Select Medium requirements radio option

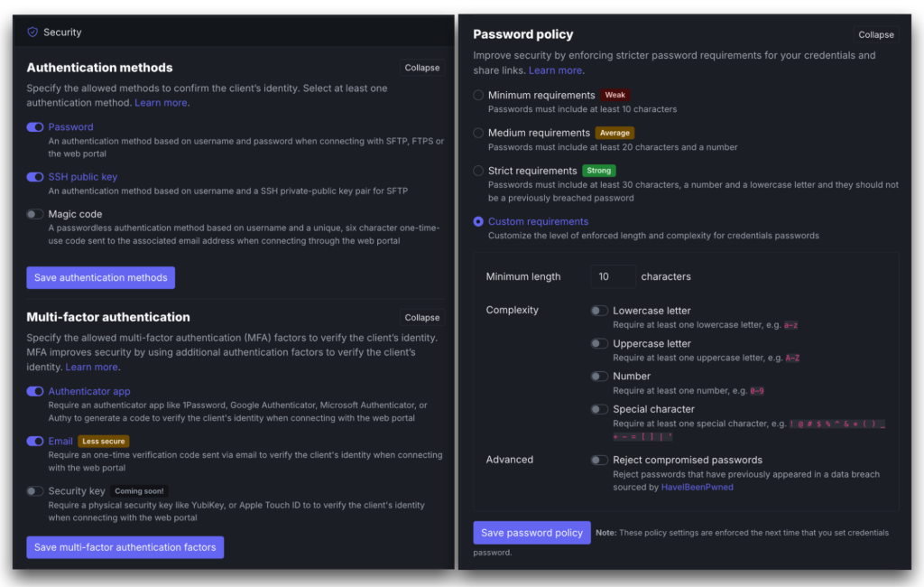coord(478,133)
